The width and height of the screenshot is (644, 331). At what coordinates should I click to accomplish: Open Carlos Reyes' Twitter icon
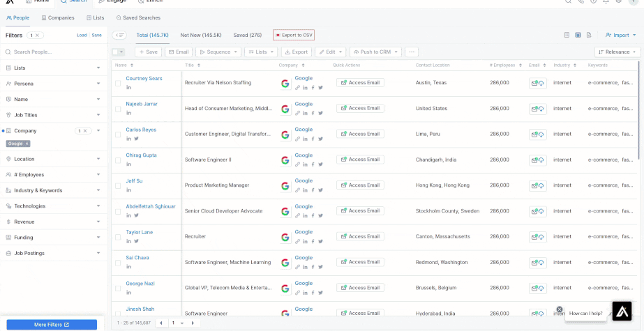(136, 139)
